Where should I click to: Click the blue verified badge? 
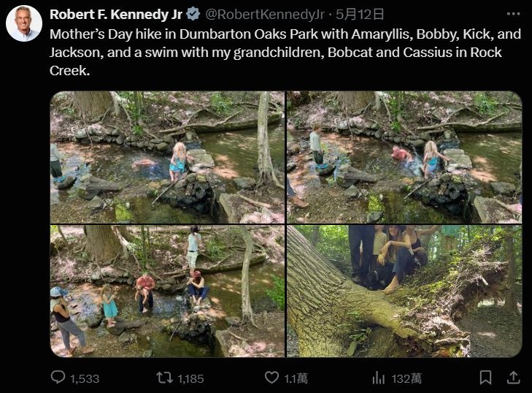[x=193, y=14]
